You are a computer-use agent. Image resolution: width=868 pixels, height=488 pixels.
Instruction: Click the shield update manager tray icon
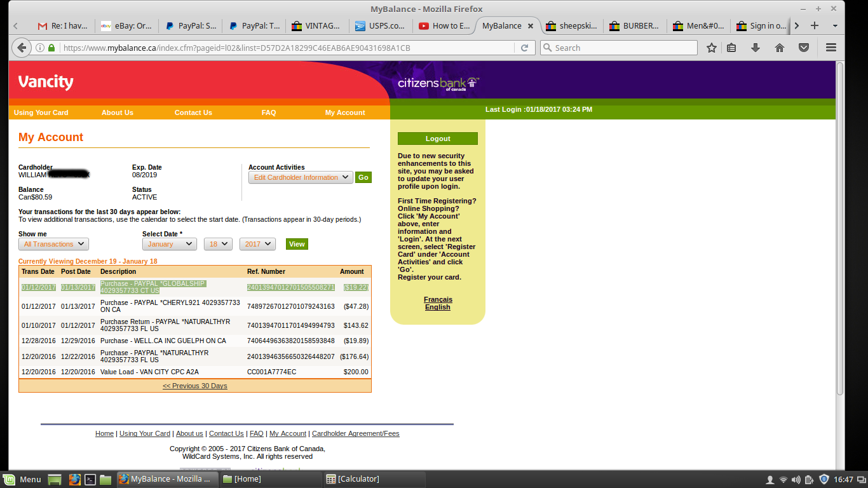pos(824,479)
